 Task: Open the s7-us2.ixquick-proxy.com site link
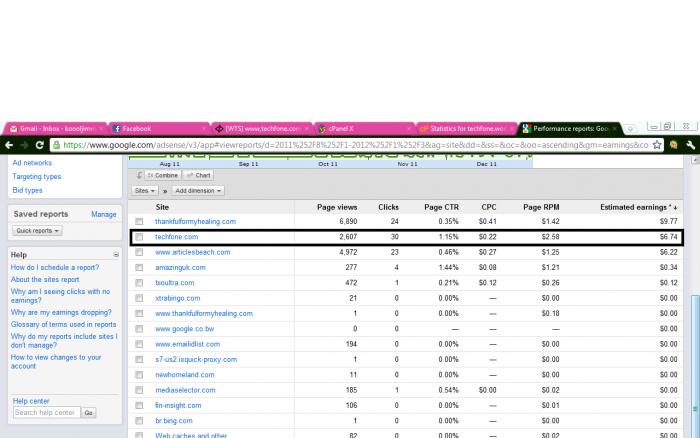click(196, 359)
